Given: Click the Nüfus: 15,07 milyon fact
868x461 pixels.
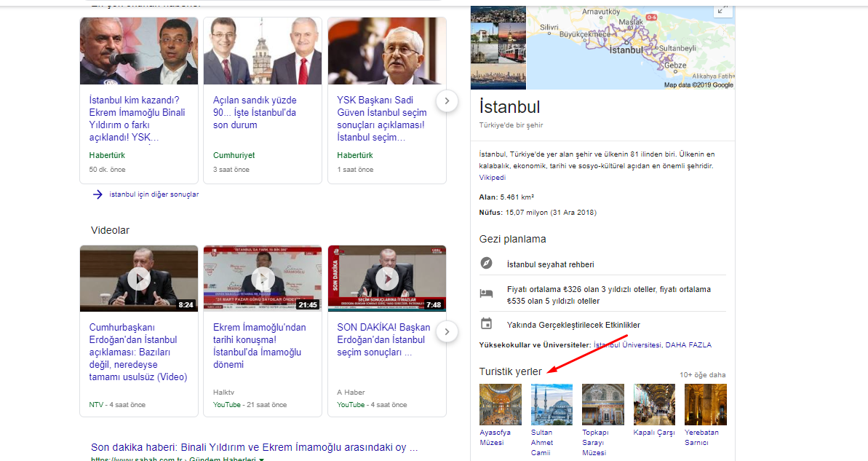Looking at the screenshot, I should click(538, 213).
